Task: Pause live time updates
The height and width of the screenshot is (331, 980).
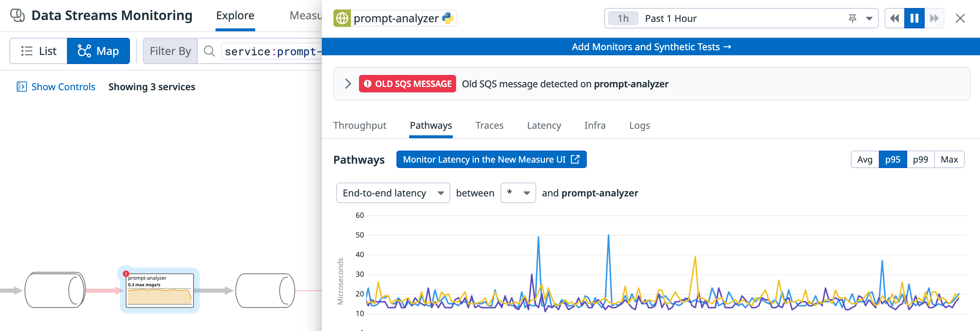Action: tap(914, 18)
